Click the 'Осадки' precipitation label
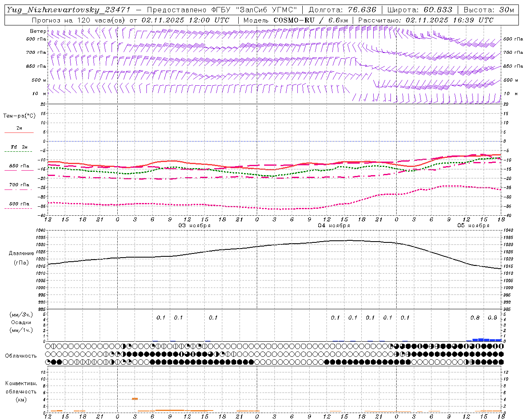Viewport: 525px width, 420px height. click(x=21, y=322)
